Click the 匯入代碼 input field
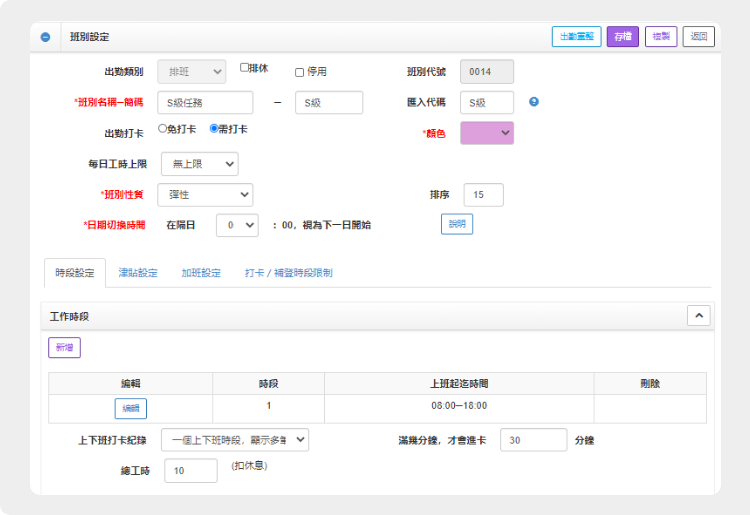750x515 pixels. pyautogui.click(x=487, y=103)
